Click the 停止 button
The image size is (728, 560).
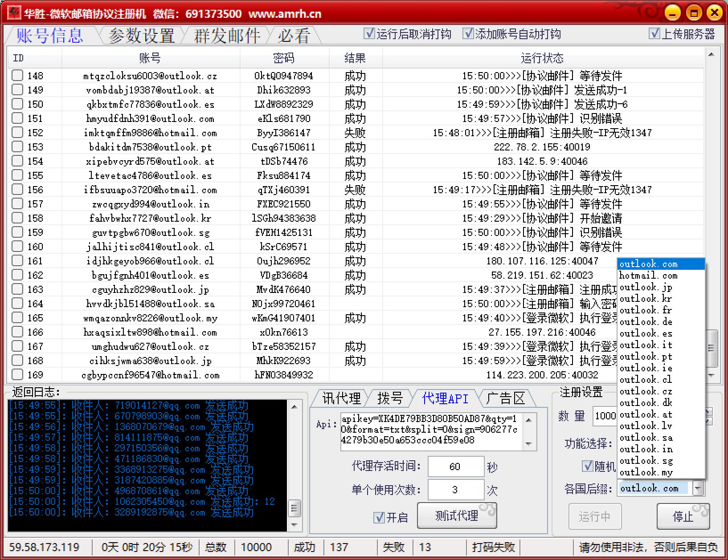[x=683, y=516]
